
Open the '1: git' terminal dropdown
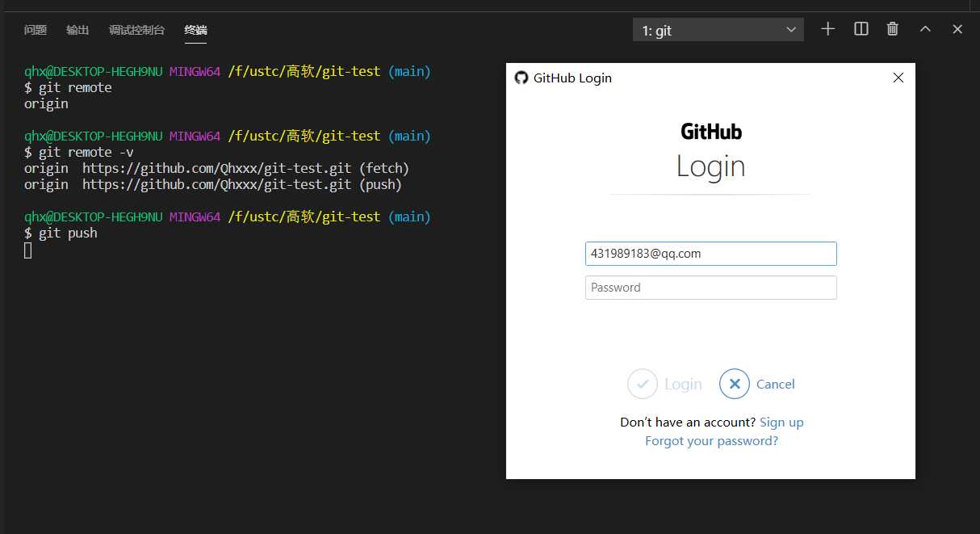coord(718,30)
